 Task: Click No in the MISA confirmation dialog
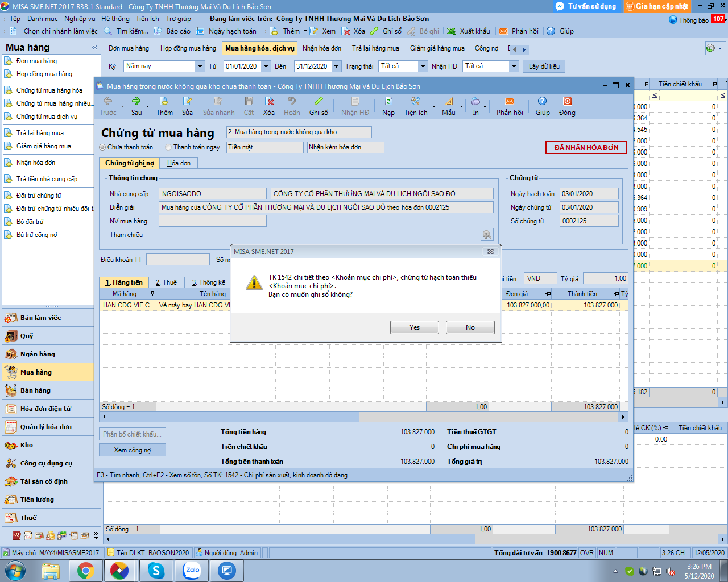470,327
